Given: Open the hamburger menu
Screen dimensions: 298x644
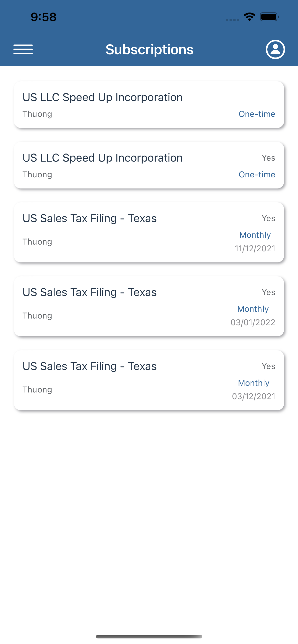Looking at the screenshot, I should click(23, 50).
